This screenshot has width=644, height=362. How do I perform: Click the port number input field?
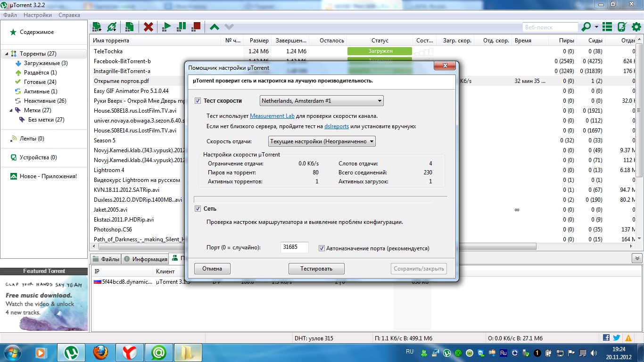pyautogui.click(x=294, y=247)
